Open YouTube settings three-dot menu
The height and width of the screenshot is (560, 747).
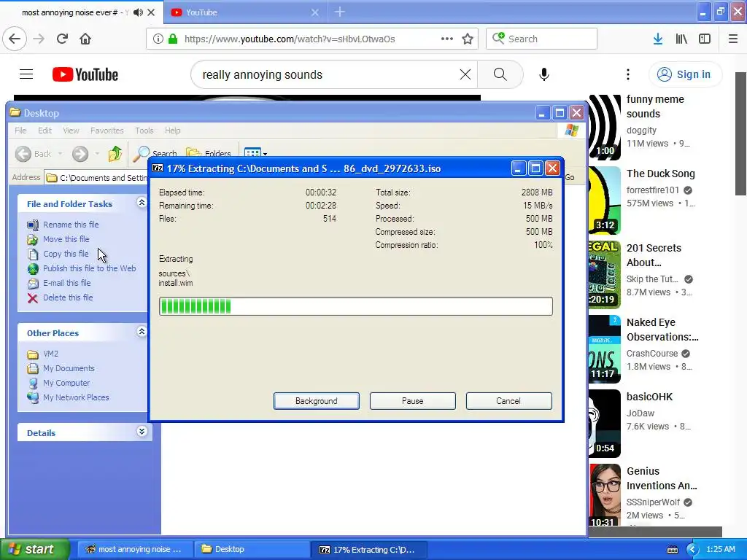[x=628, y=74]
